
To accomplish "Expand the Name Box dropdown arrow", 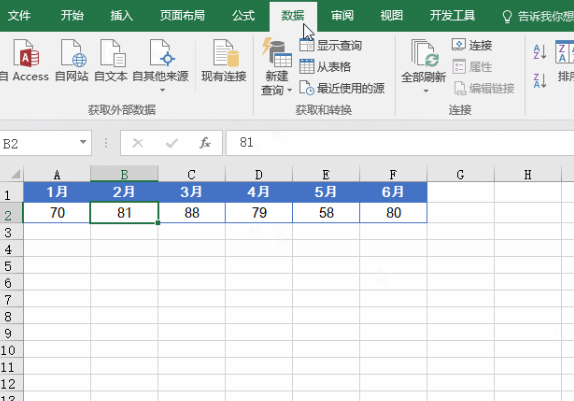I will (x=83, y=142).
